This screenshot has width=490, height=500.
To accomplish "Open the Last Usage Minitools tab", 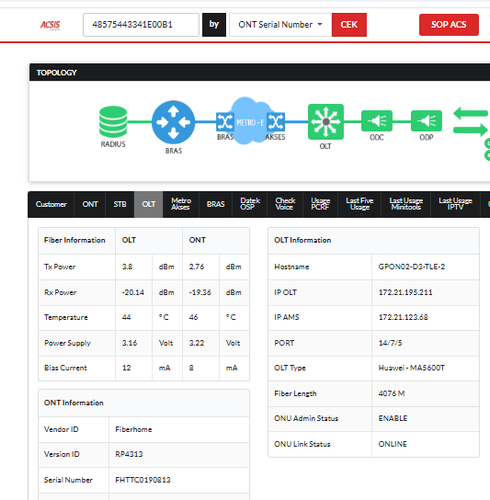I will point(406,204).
